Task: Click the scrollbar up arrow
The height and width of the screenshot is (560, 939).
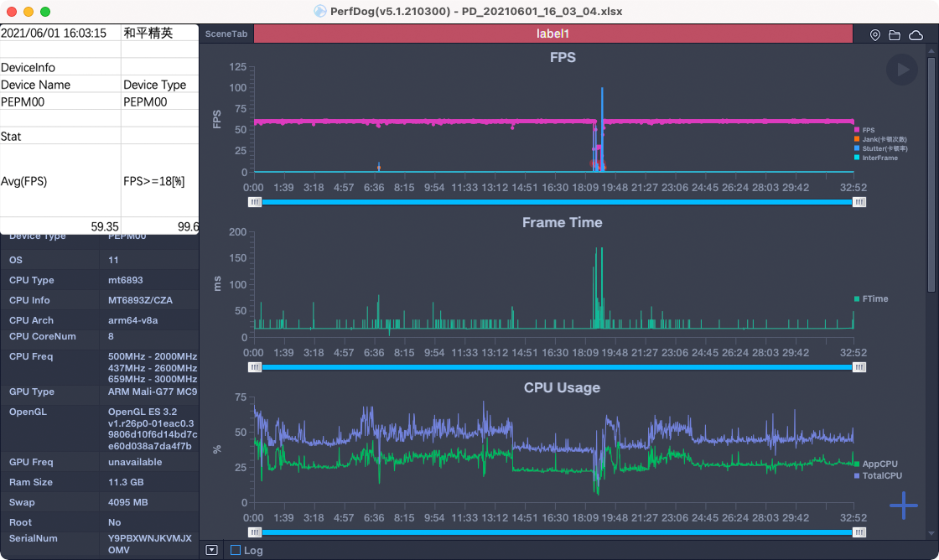Action: point(931,50)
